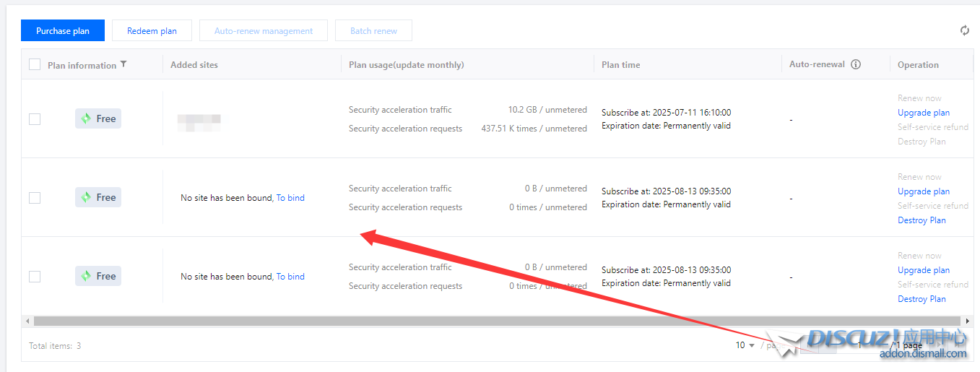Check the first plan row's checkbox
The width and height of the screenshot is (980, 372).
35,119
